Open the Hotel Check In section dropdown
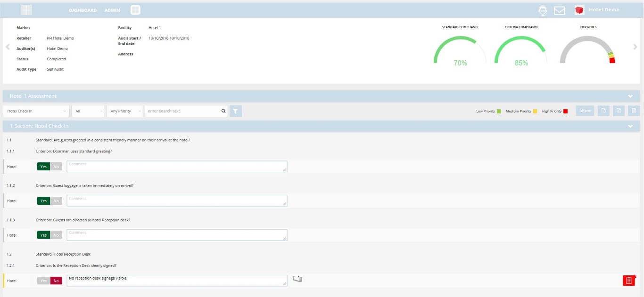The width and height of the screenshot is (644, 297). [36, 111]
